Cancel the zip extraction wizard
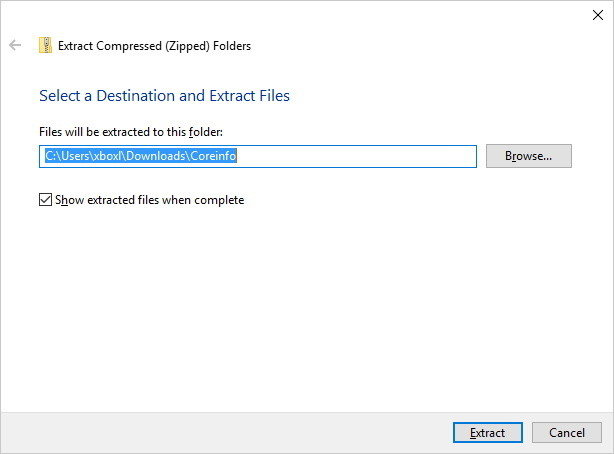This screenshot has height=454, width=614. [567, 432]
